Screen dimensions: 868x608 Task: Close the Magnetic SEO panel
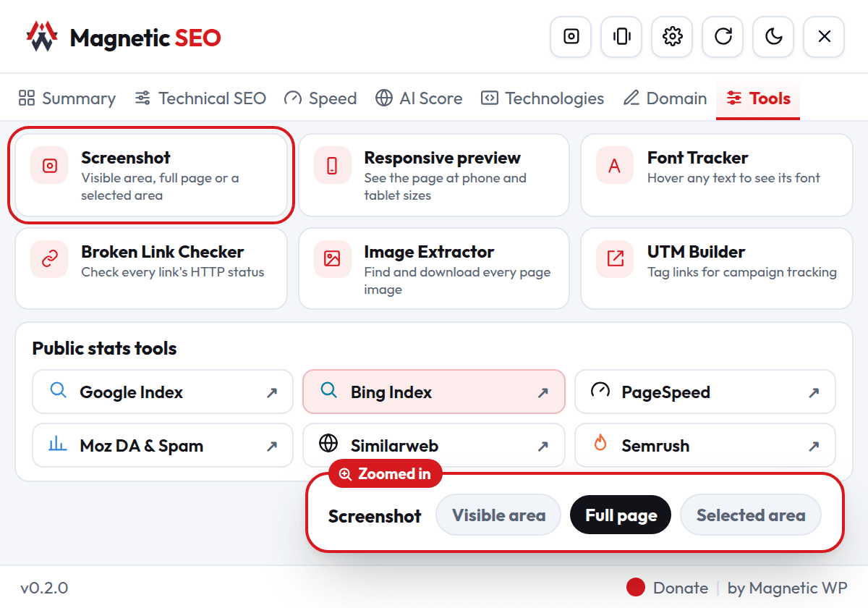[825, 36]
